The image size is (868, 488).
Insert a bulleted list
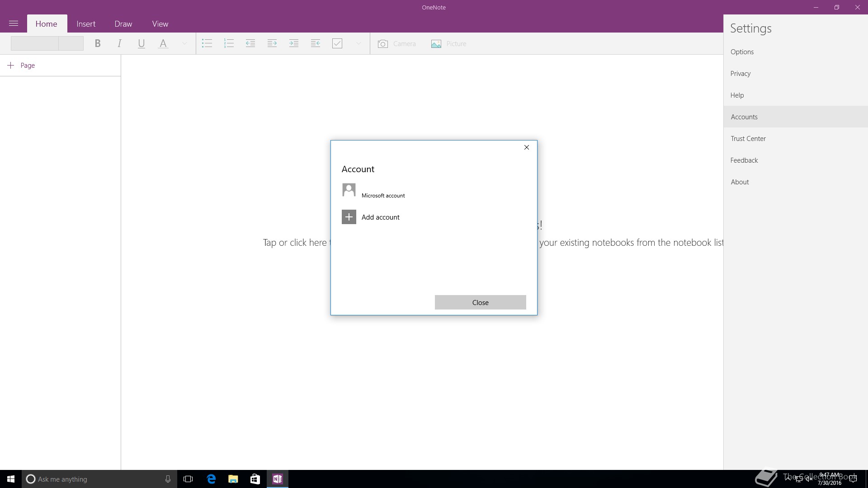pos(207,43)
